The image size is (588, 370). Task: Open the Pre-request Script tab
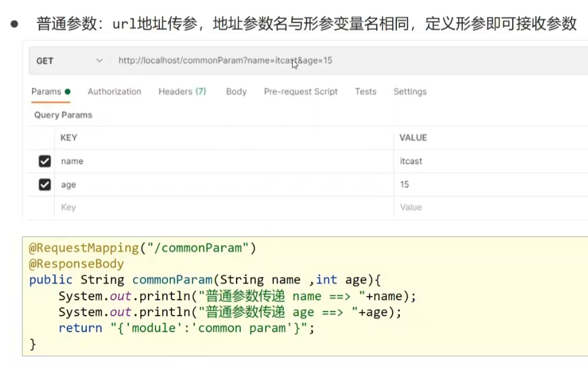pos(301,91)
